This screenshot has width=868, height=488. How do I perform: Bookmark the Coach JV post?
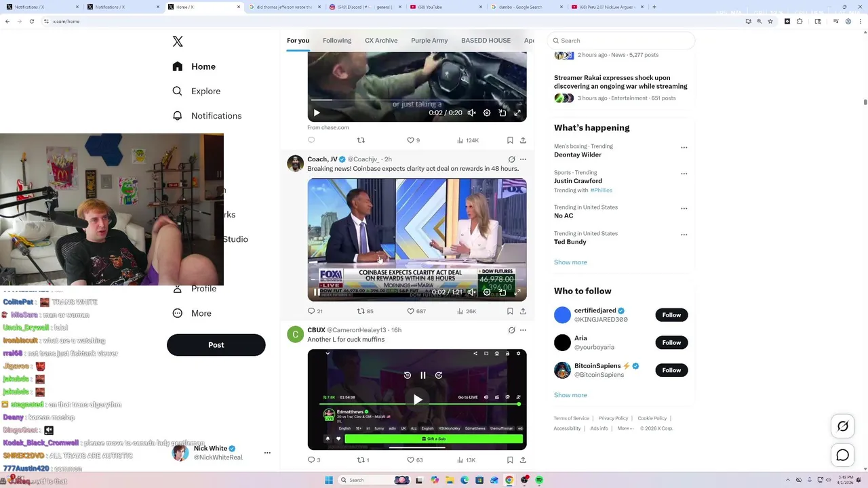click(510, 311)
